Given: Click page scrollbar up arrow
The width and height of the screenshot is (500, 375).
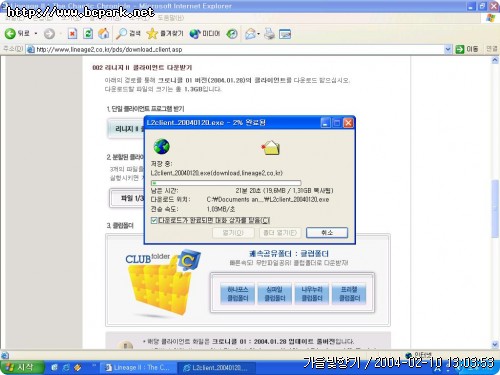Looking at the screenshot, I should 495,60.
